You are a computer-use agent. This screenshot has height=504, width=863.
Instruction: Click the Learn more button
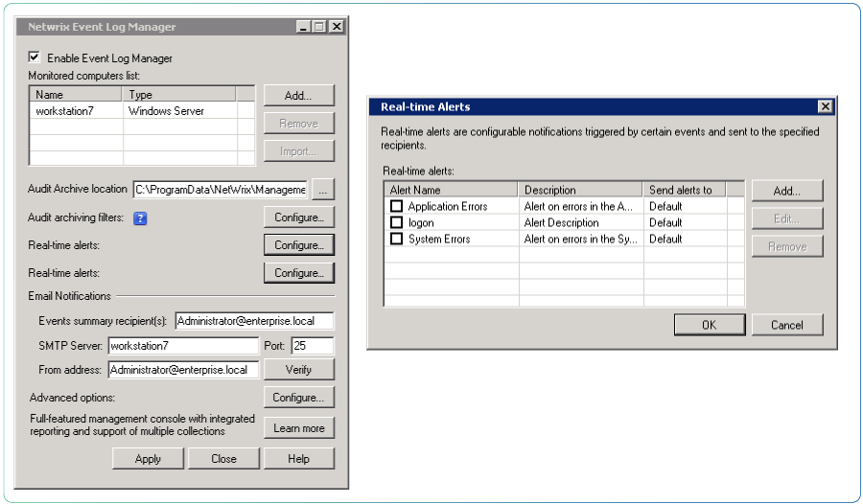click(x=298, y=428)
